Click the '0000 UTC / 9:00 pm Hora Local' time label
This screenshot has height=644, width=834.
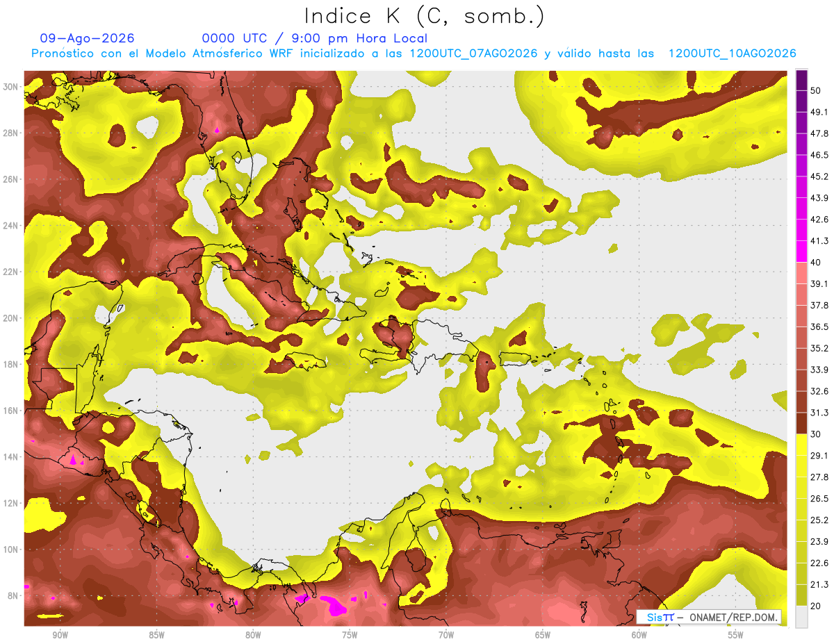(x=315, y=38)
